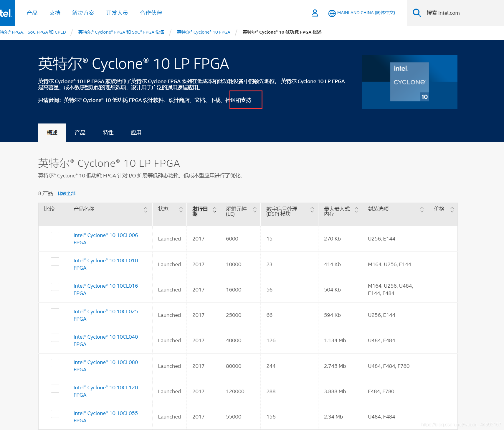The height and width of the screenshot is (430, 504).
Task: Select compare checkbox for 10CL120 FPGA
Action: (x=55, y=388)
